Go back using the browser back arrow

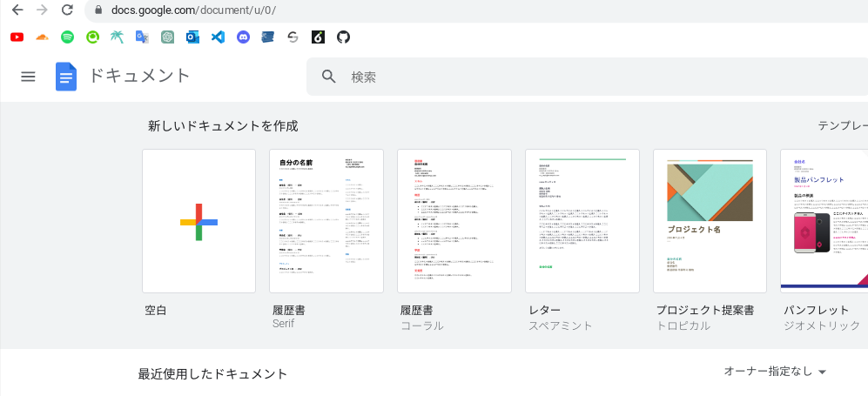[x=17, y=10]
